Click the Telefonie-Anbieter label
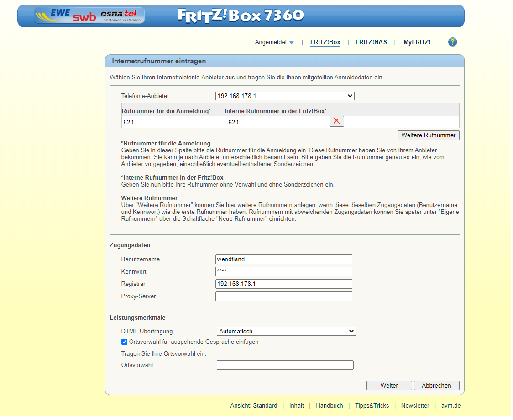Image resolution: width=513 pixels, height=420 pixels. click(x=146, y=96)
